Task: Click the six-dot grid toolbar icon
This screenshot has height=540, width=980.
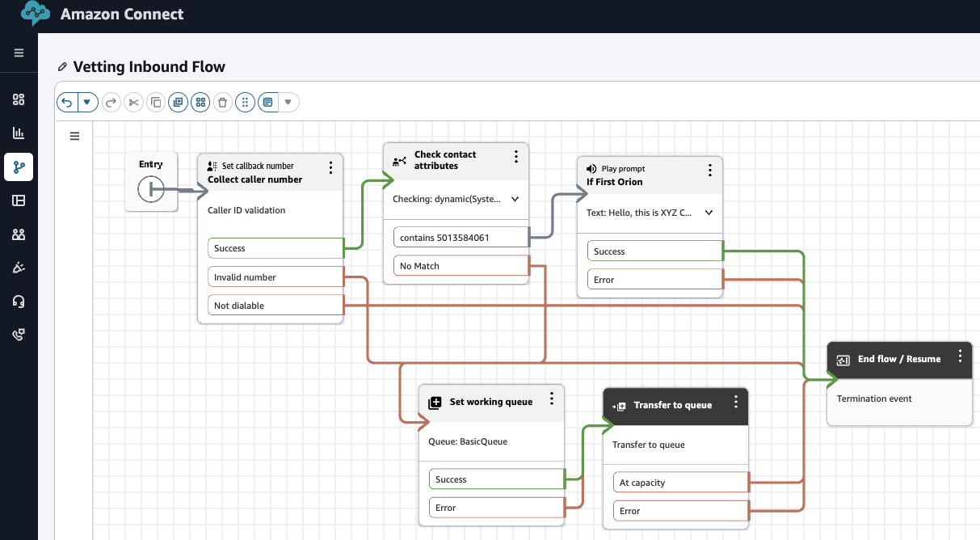Action: [246, 103]
